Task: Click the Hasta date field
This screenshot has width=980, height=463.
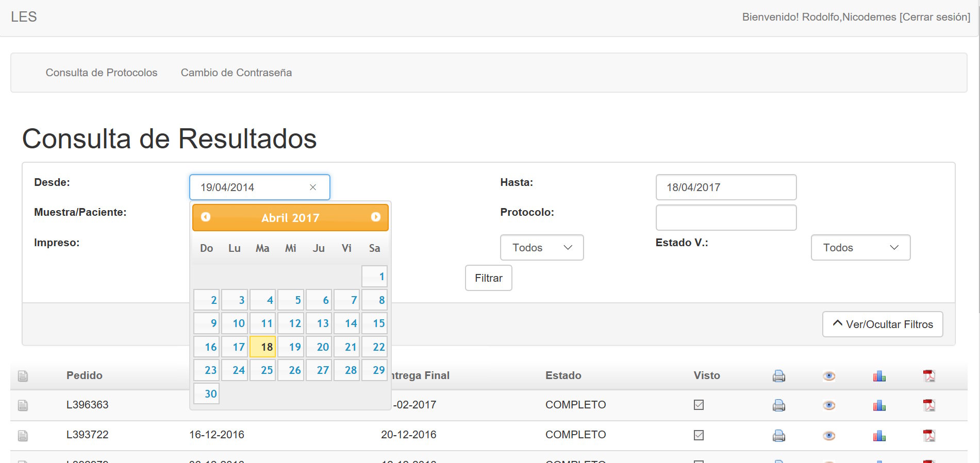Action: (x=725, y=187)
